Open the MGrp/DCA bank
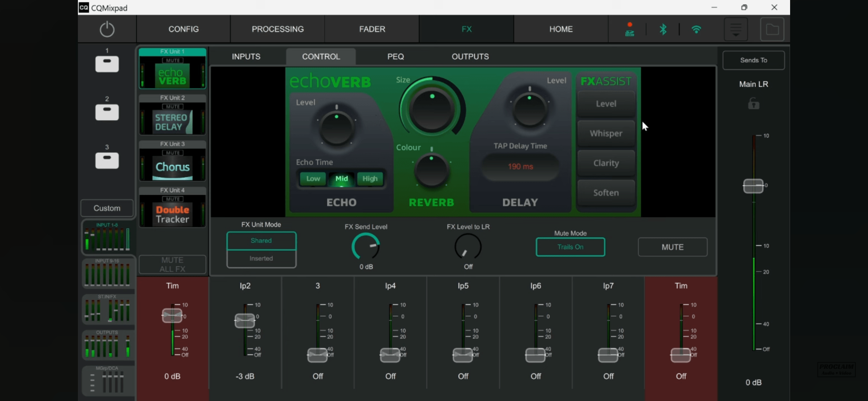 pos(107,381)
